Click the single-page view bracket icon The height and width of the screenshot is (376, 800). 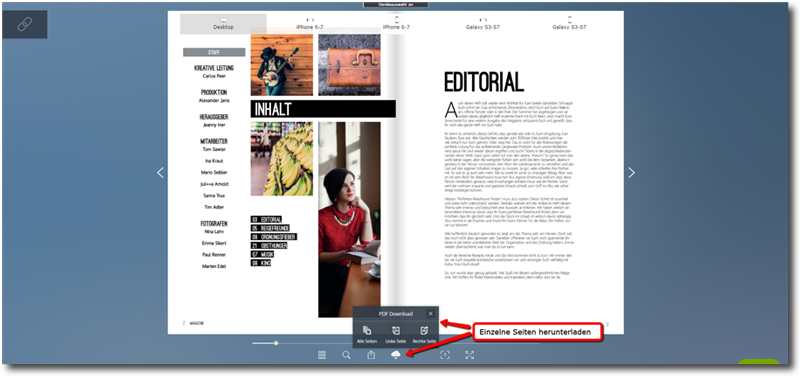445,355
